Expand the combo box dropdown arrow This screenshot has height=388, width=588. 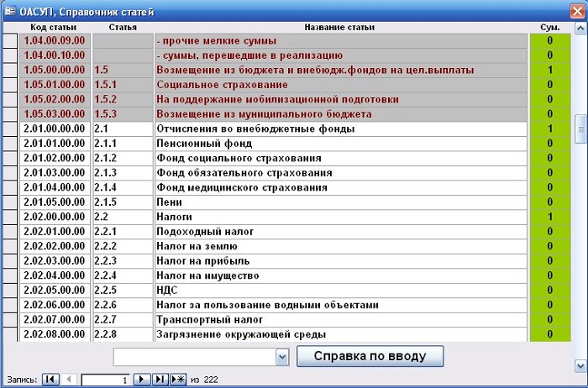pos(282,357)
